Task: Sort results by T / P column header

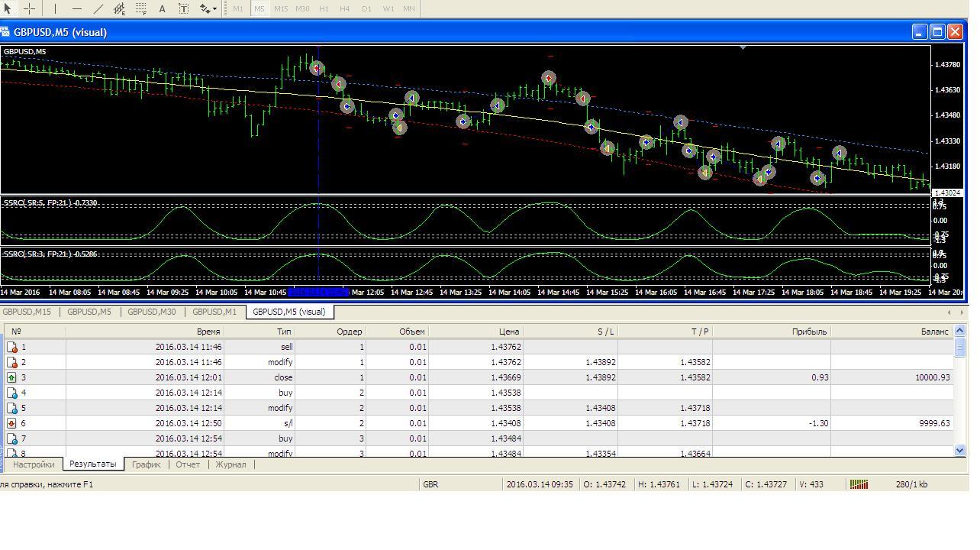Action: point(665,332)
